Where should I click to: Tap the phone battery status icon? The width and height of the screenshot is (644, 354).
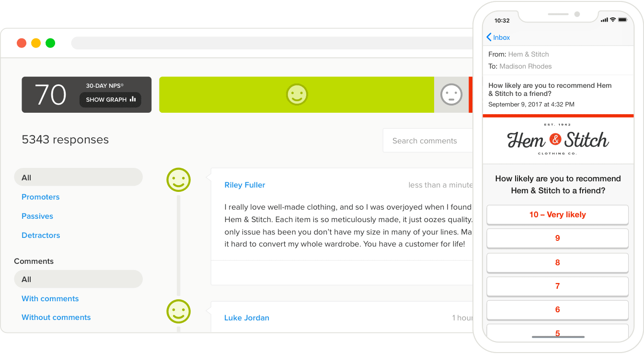[623, 20]
